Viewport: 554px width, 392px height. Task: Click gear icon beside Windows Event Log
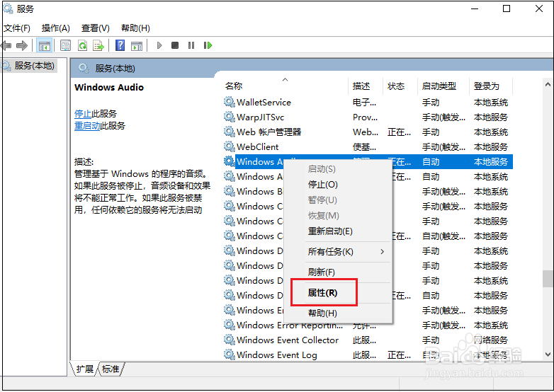click(x=230, y=354)
